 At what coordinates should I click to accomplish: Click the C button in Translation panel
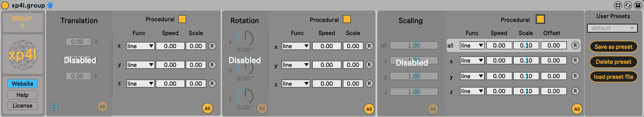pos(54,107)
